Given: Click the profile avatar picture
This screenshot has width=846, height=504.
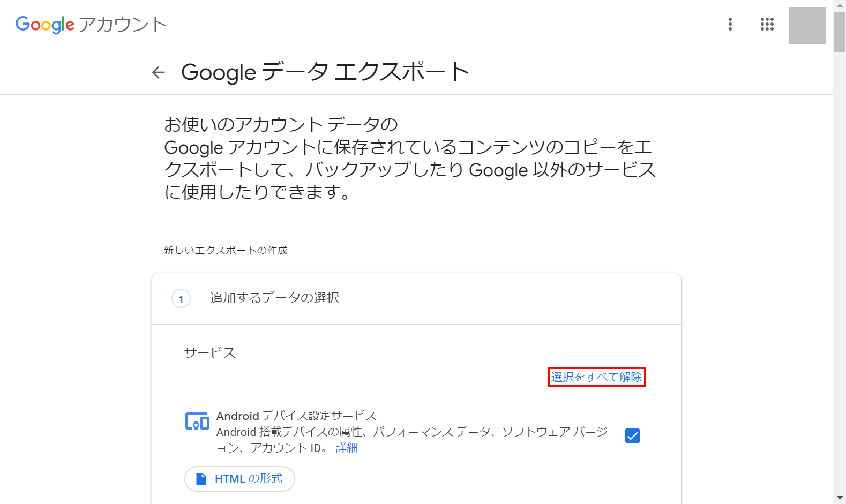Looking at the screenshot, I should [x=807, y=25].
